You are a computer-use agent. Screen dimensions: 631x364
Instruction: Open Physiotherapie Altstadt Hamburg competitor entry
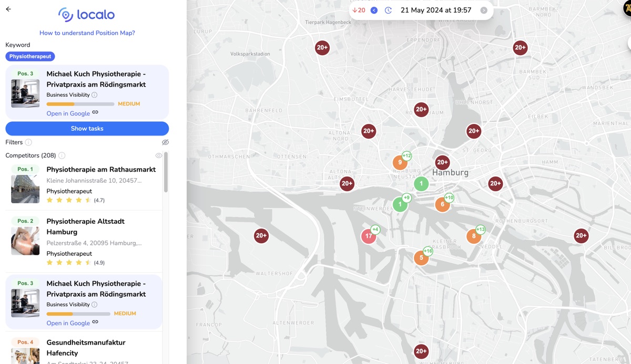click(84, 242)
